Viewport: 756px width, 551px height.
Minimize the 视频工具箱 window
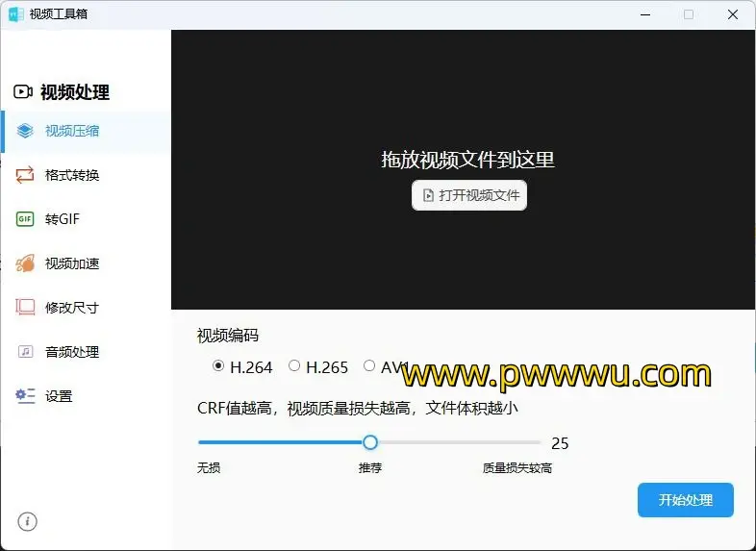tap(643, 14)
